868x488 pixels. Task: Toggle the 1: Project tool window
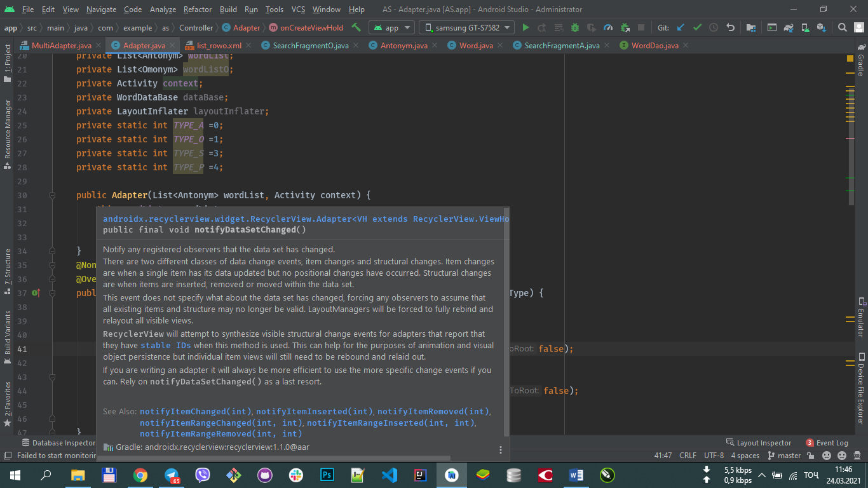[8, 62]
